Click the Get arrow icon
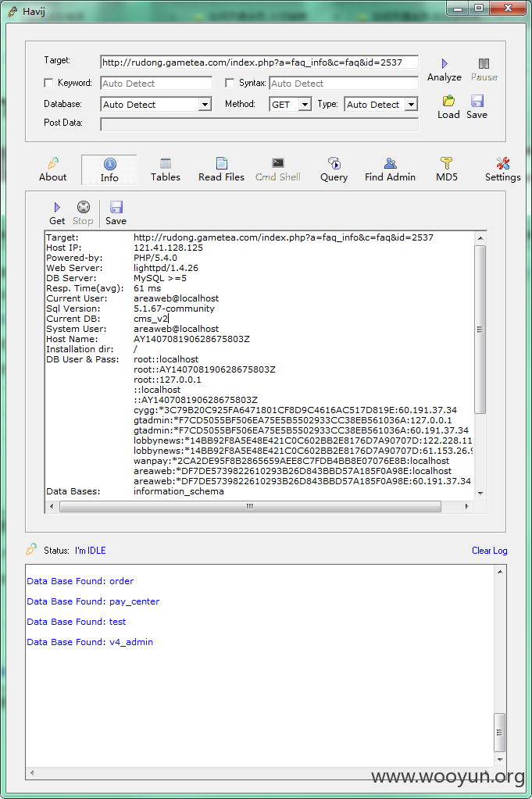The image size is (532, 799). click(57, 207)
